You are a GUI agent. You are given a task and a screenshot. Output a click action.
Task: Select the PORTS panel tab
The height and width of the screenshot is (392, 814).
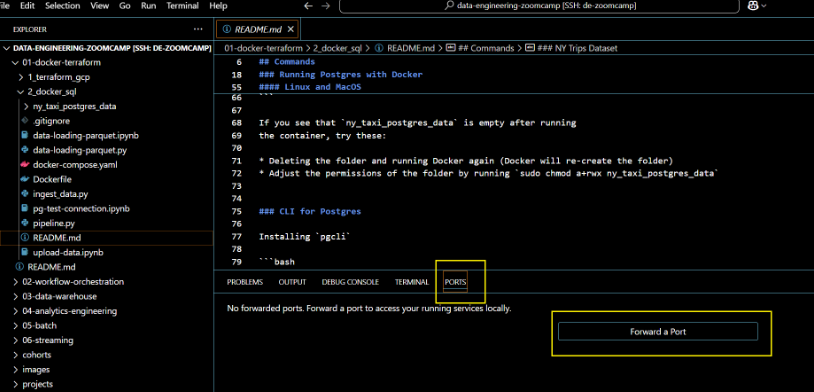coord(455,282)
